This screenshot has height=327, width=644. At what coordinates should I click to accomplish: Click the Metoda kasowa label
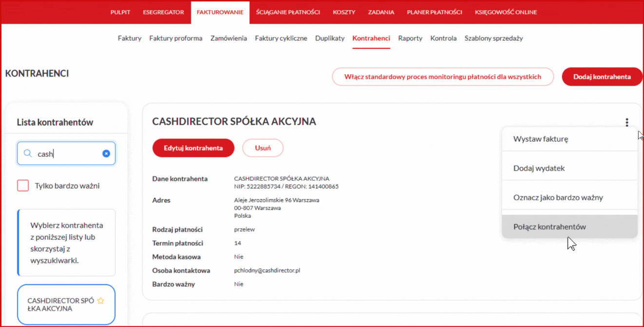176,256
